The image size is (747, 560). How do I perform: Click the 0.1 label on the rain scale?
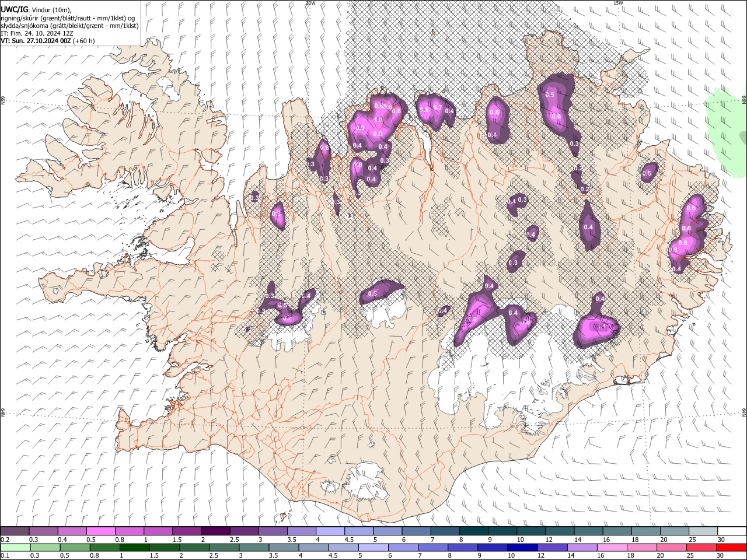(x=5, y=555)
